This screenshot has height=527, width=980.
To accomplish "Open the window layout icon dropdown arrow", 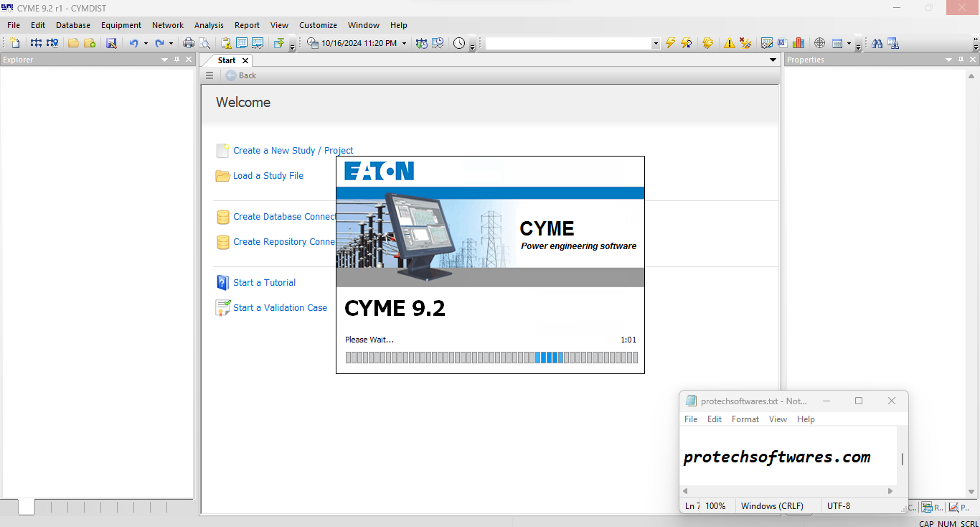I will pyautogui.click(x=849, y=43).
